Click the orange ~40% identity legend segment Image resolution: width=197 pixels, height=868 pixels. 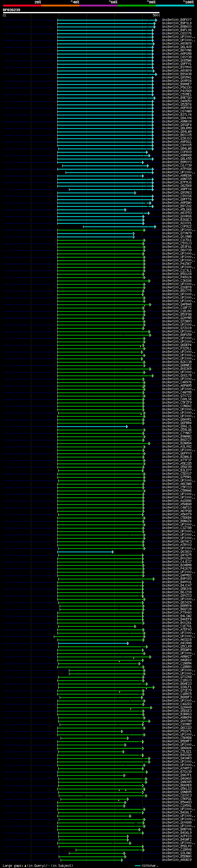point(60,6)
